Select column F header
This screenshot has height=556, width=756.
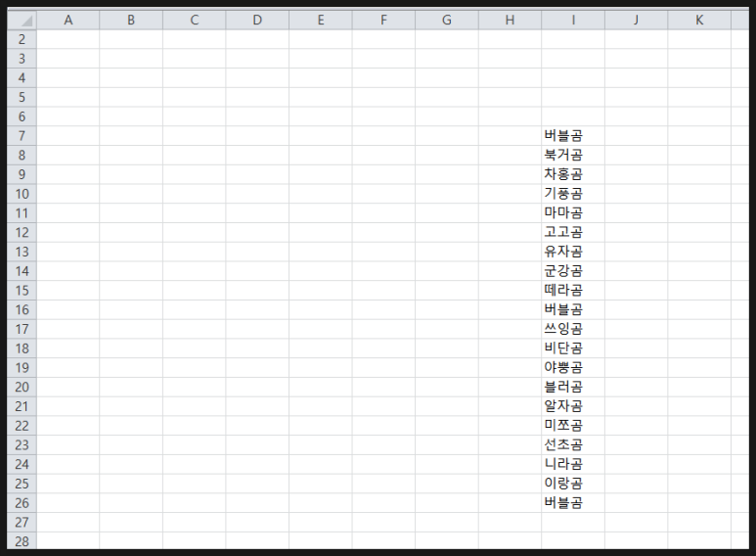coord(383,20)
